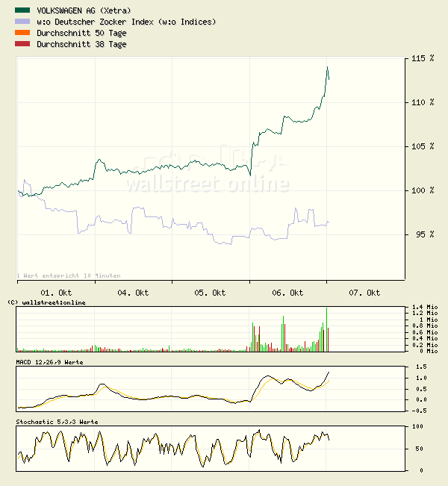This screenshot has height=486, width=448.
Task: Click the '1.4 Mio' volume axis label
Action: pyautogui.click(x=425, y=307)
